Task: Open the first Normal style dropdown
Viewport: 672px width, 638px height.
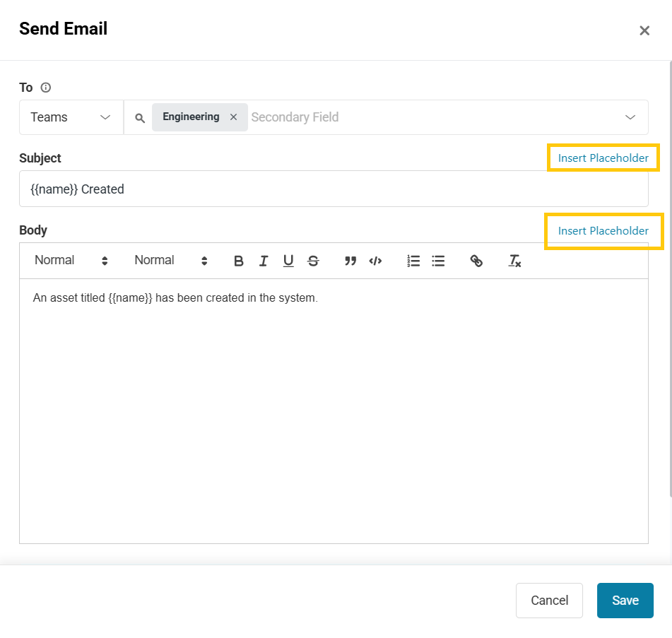Action: tap(71, 261)
